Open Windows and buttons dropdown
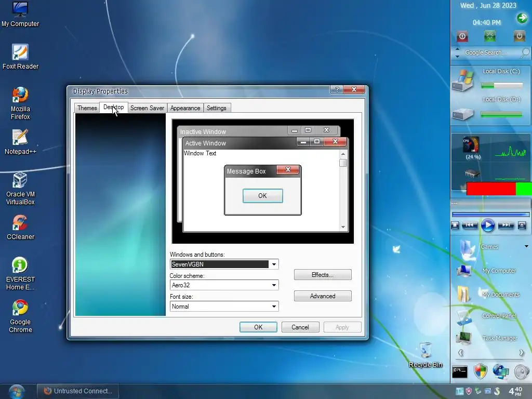532x399 pixels. tap(224, 264)
